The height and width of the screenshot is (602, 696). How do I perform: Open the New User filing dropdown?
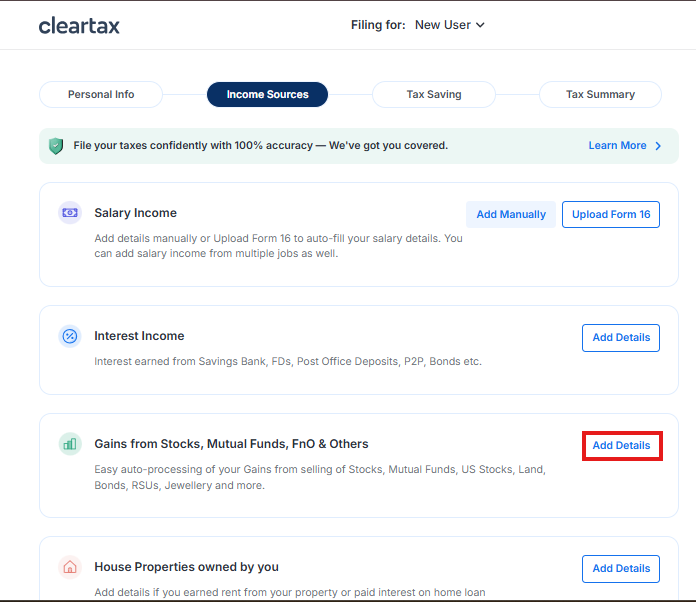click(449, 25)
